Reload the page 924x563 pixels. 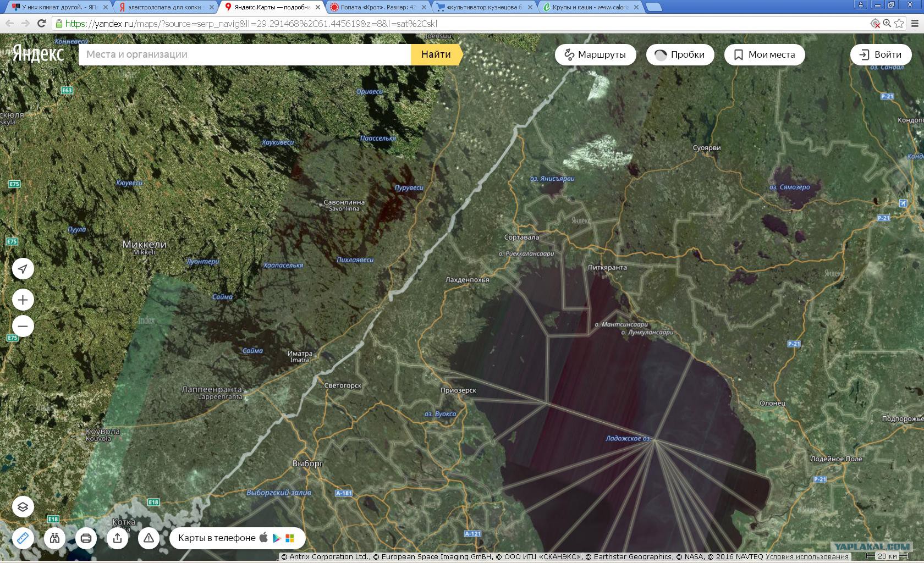click(x=41, y=23)
